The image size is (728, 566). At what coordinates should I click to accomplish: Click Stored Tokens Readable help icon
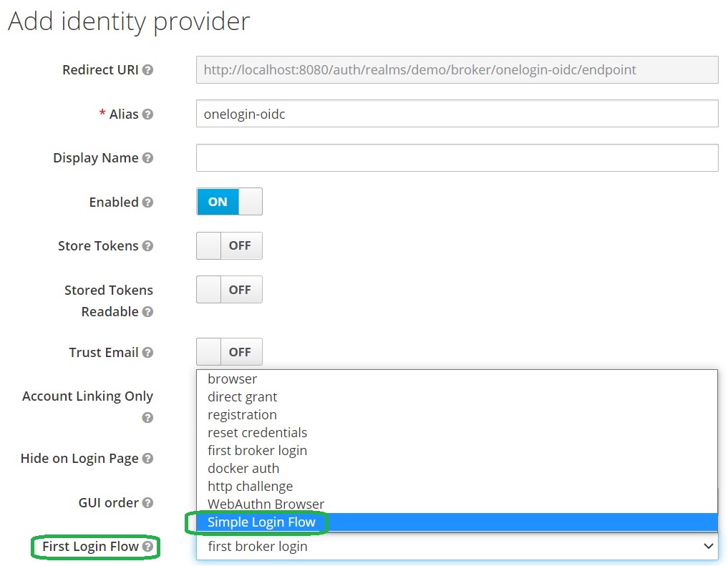(147, 312)
